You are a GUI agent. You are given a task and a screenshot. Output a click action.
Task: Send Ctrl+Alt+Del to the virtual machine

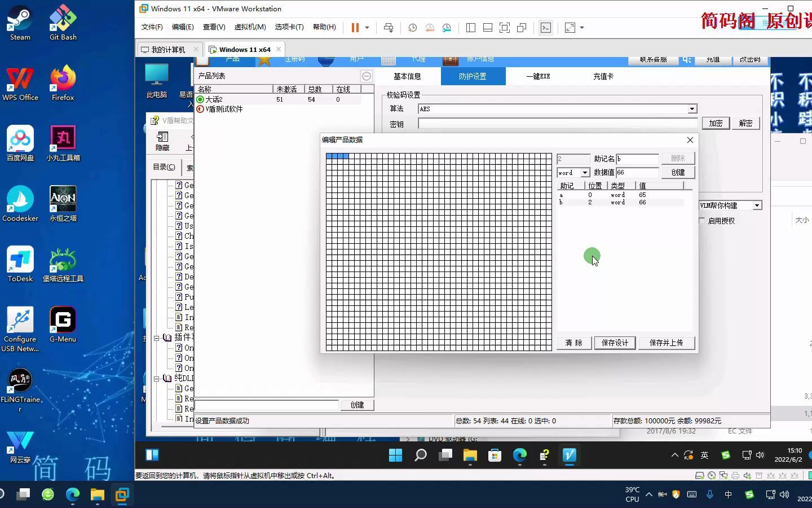389,27
